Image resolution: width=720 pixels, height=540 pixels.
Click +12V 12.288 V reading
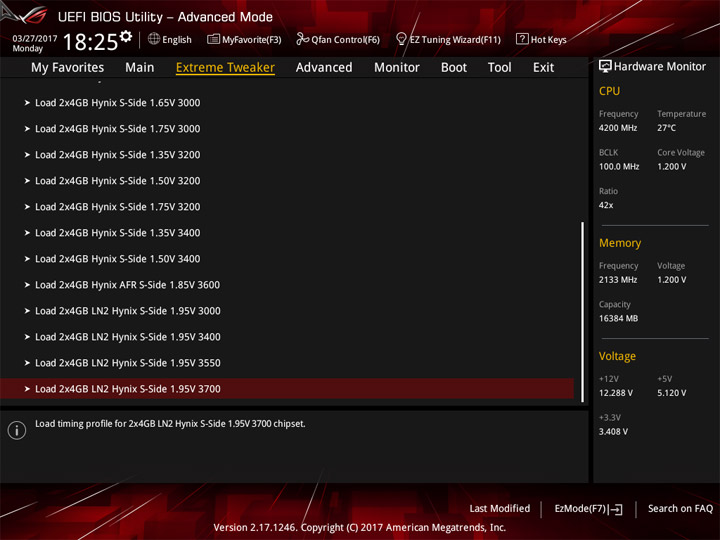coord(616,393)
